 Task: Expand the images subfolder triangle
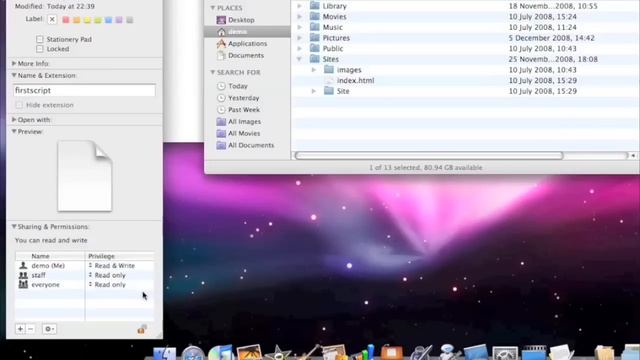coord(314,69)
